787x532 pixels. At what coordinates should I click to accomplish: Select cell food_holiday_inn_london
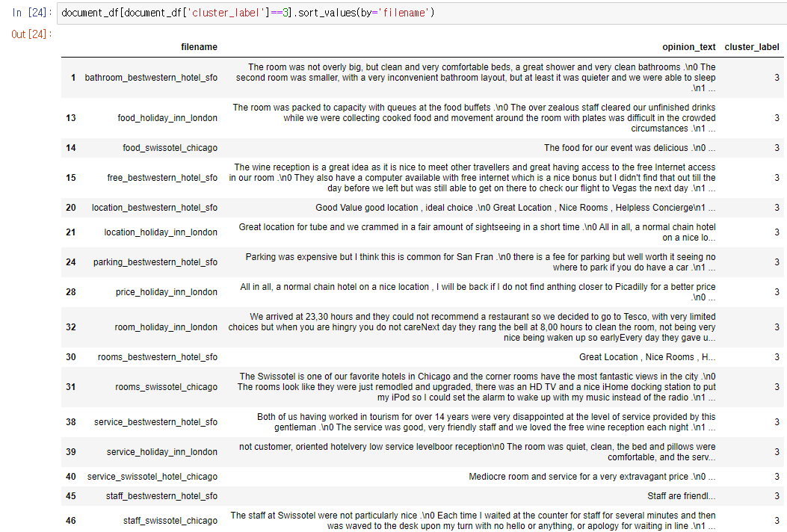click(167, 117)
